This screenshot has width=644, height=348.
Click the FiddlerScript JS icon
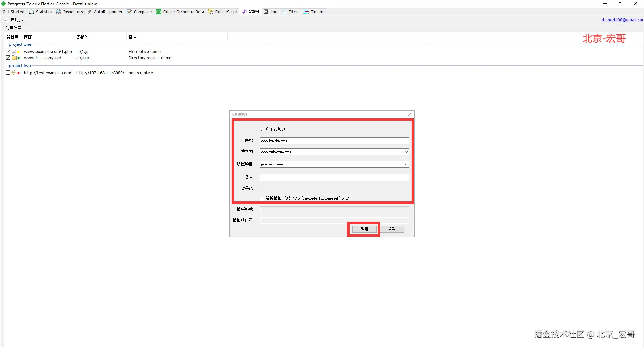point(211,12)
